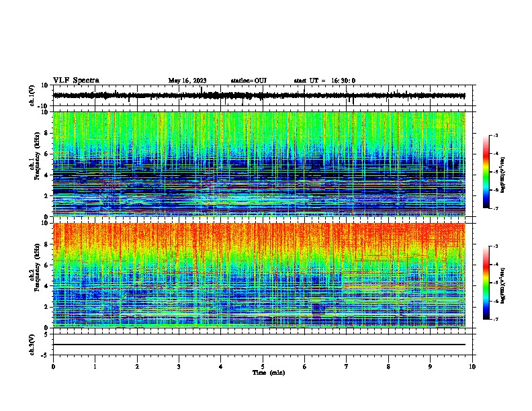Click the 'Time (min)' x-axis label

[x=269, y=373]
